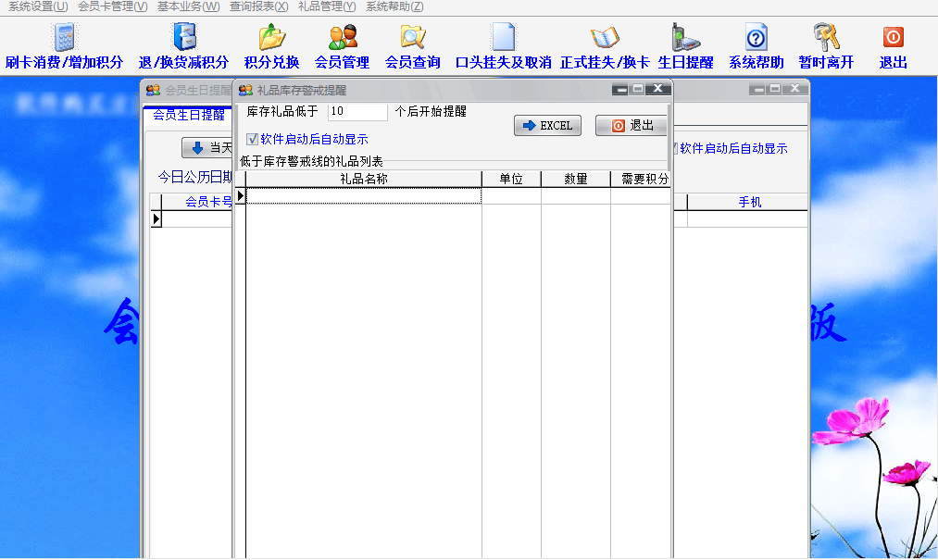Open 积分兑换 folder icon
The width and height of the screenshot is (938, 560).
[271, 38]
